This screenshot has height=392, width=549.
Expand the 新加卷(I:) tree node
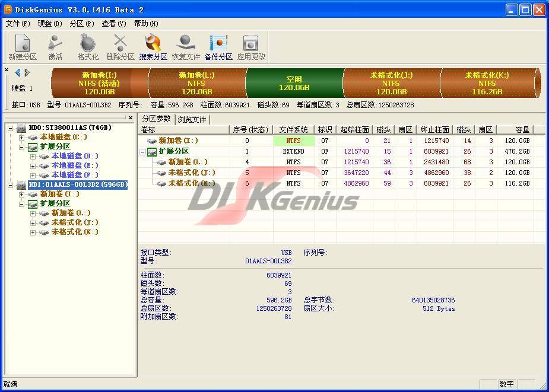(x=22, y=195)
